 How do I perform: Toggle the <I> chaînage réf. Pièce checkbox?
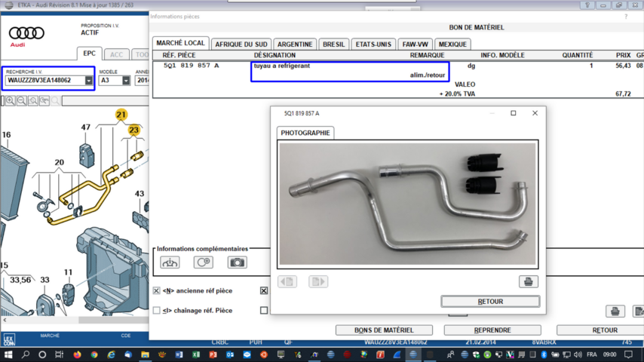(x=157, y=310)
